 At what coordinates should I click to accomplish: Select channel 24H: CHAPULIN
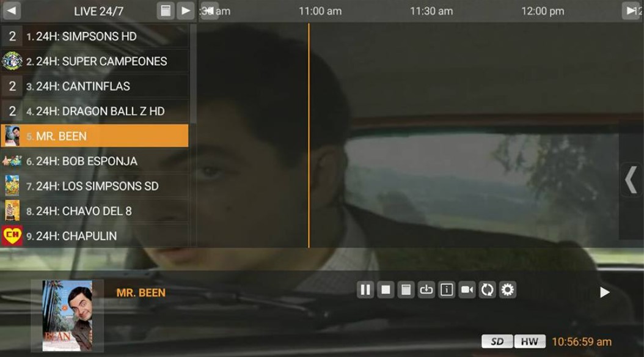(x=95, y=236)
